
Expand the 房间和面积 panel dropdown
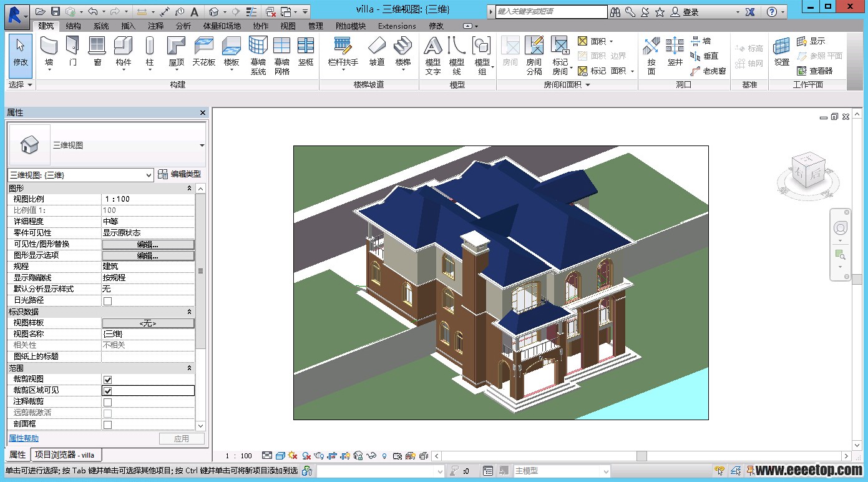(x=567, y=84)
